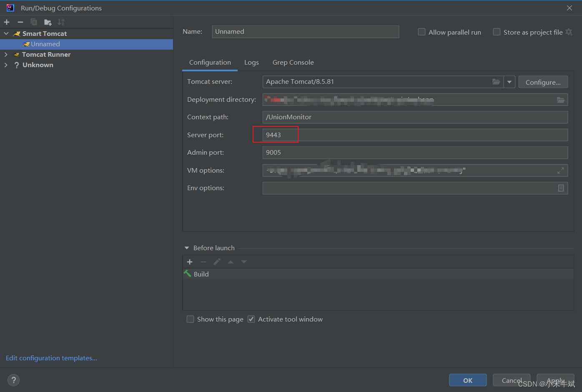
Task: Add a Before launch task
Action: coord(190,262)
